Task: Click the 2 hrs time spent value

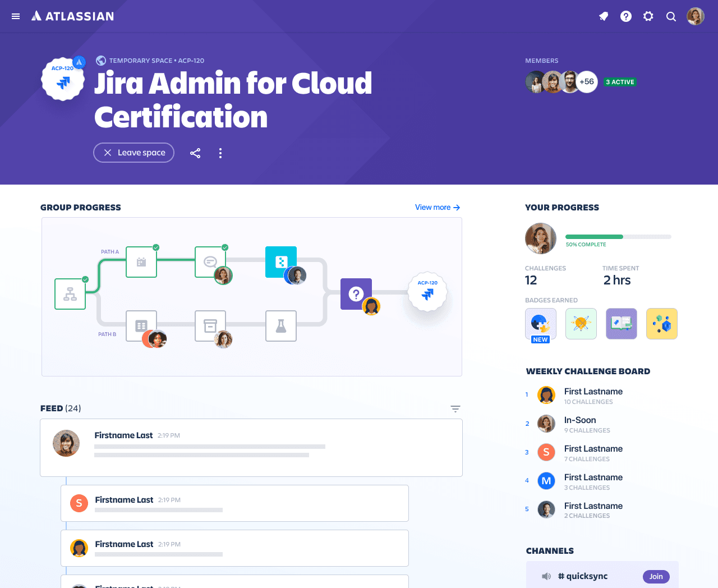Action: [617, 281]
